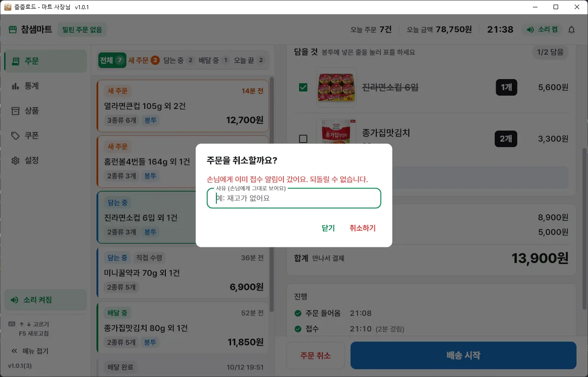The height and width of the screenshot is (377, 588).
Task: Open the notification bell
Action: coord(571,29)
